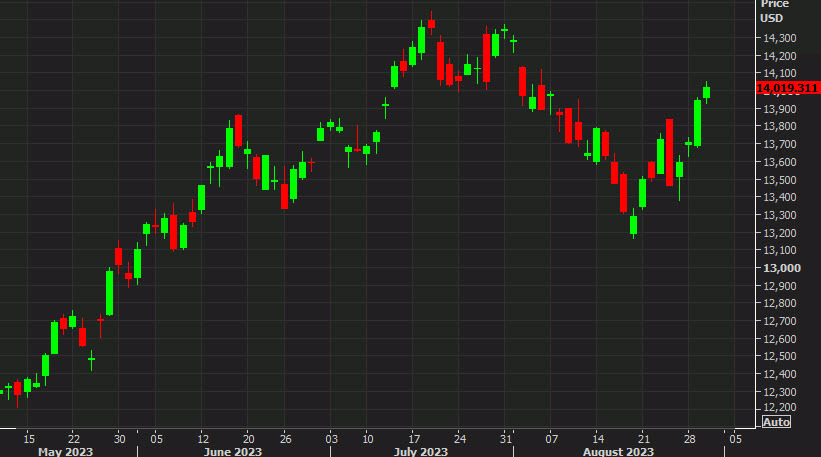821x457 pixels.
Task: Click the July 2023 month label
Action: coord(420,451)
